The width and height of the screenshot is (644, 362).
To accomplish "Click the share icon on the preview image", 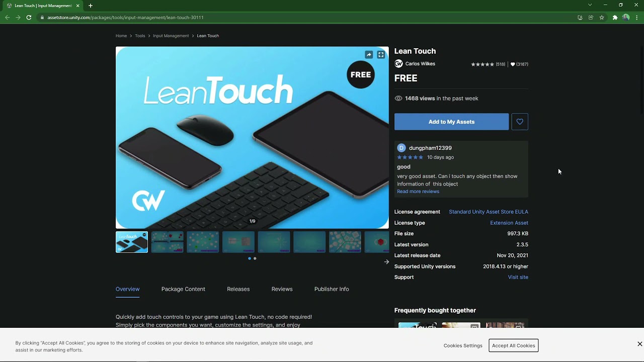I will [x=369, y=55].
